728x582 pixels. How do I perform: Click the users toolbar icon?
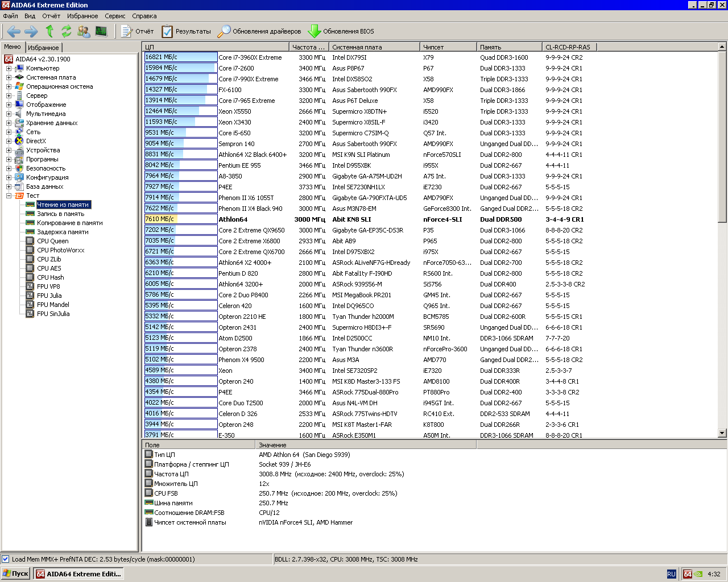tap(84, 31)
